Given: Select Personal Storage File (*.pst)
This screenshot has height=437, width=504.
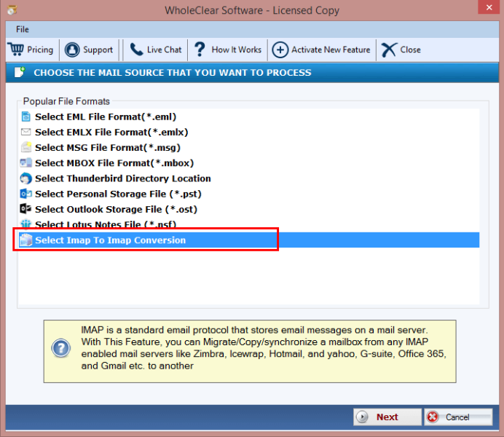Looking at the screenshot, I should click(x=118, y=194).
